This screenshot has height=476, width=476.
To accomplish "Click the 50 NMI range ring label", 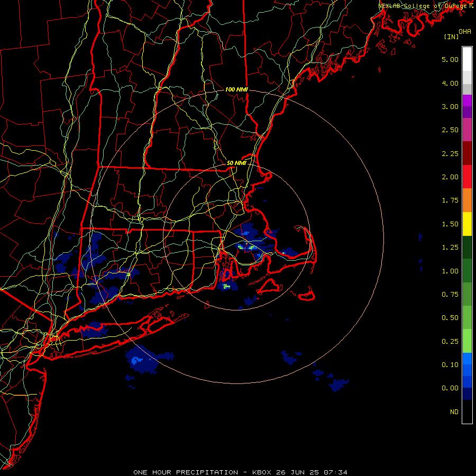I will (x=236, y=163).
